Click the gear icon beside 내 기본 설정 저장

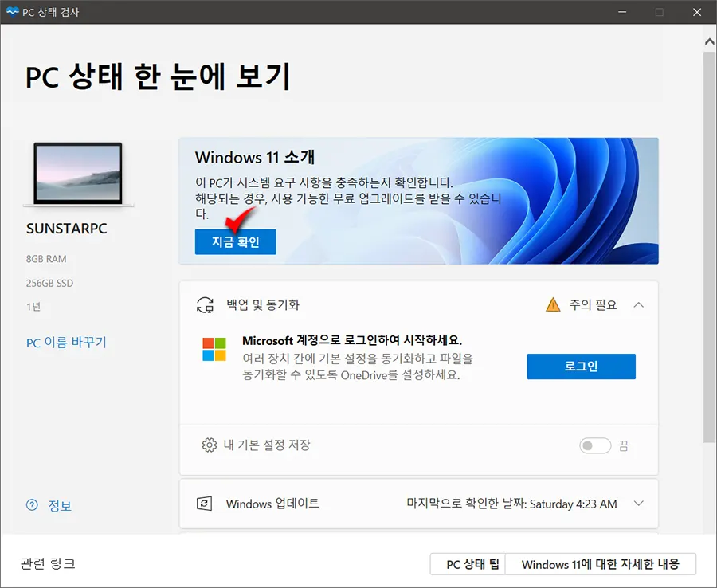(210, 445)
